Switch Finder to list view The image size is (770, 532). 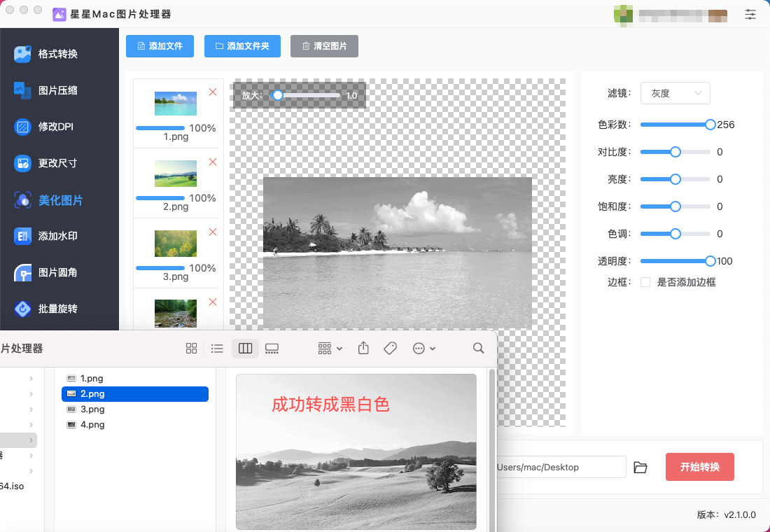[218, 348]
